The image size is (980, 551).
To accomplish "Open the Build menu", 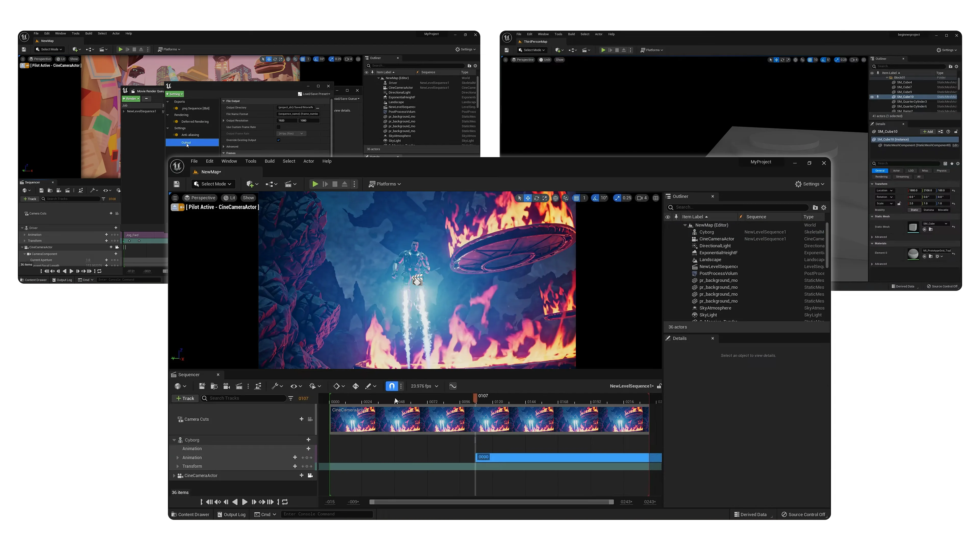I will pyautogui.click(x=269, y=161).
